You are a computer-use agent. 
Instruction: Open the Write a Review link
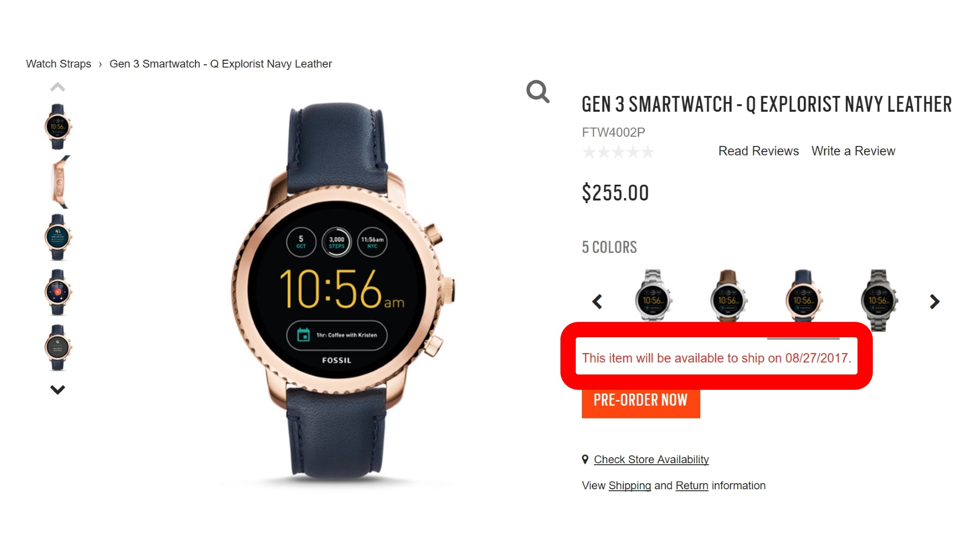tap(853, 151)
